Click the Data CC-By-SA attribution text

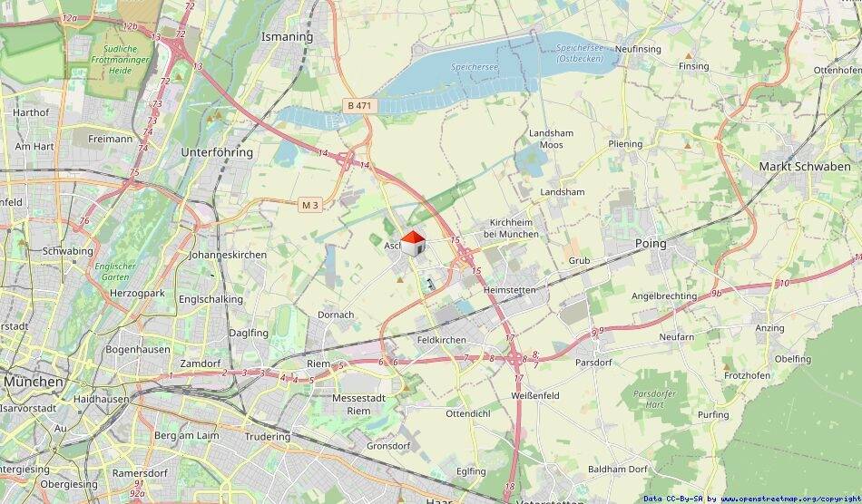click(x=674, y=499)
